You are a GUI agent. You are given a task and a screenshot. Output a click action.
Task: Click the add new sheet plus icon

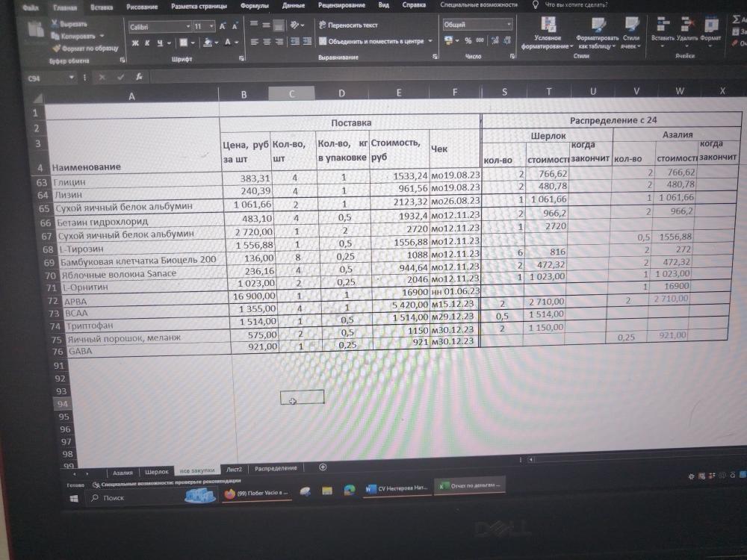click(x=323, y=467)
